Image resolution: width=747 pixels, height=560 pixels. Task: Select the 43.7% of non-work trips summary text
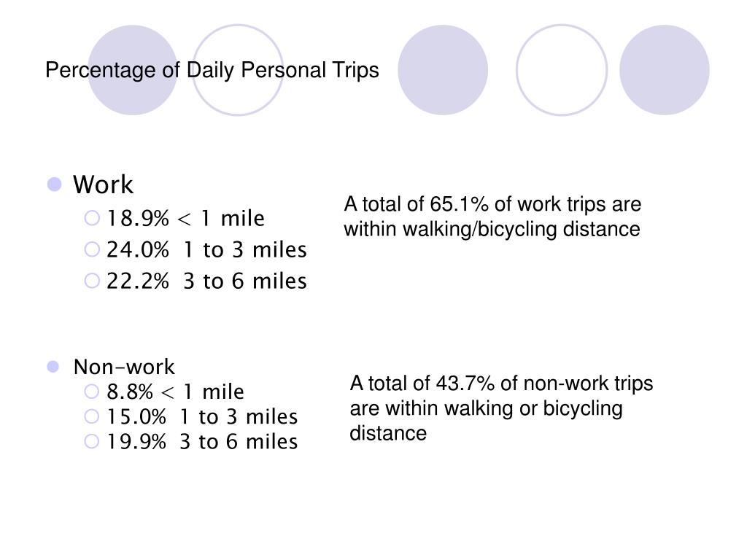click(501, 408)
